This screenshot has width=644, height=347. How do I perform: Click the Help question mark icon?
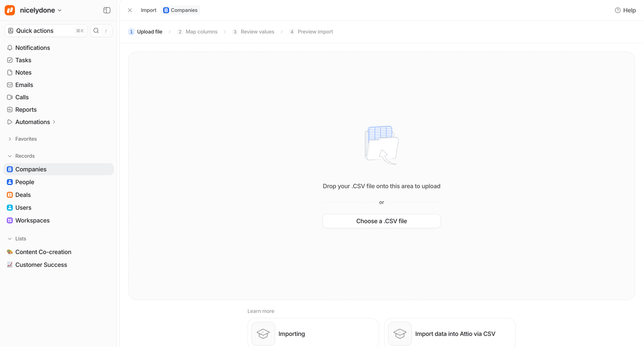coord(618,10)
